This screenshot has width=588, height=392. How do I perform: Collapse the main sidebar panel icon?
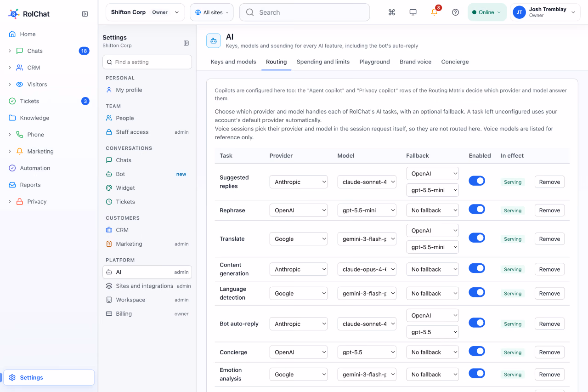[85, 14]
